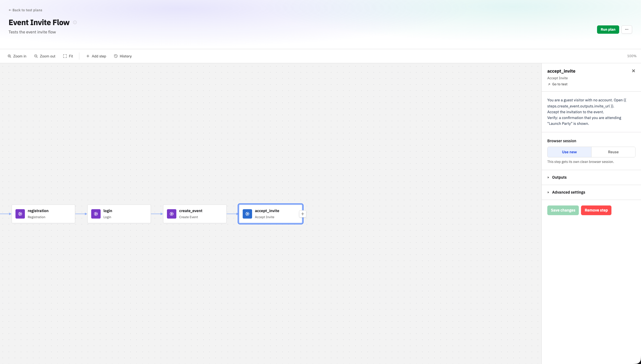
Task: Click the Event Invite Flow title
Action: (39, 22)
